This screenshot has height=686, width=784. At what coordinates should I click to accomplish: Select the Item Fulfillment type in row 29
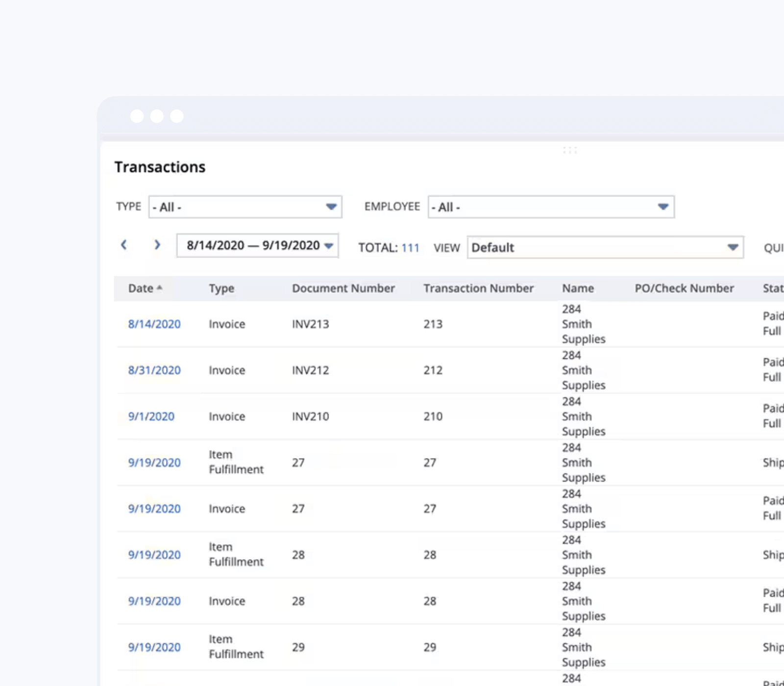click(x=236, y=647)
